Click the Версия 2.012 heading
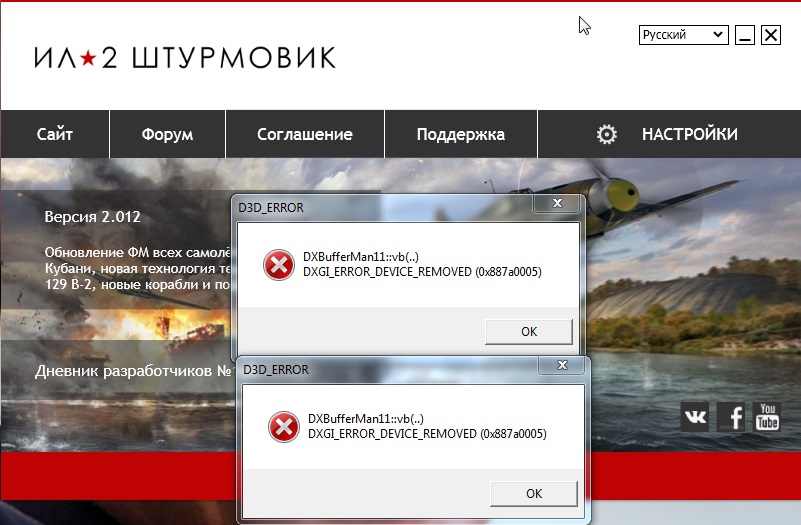801x525 pixels. pos(92,217)
